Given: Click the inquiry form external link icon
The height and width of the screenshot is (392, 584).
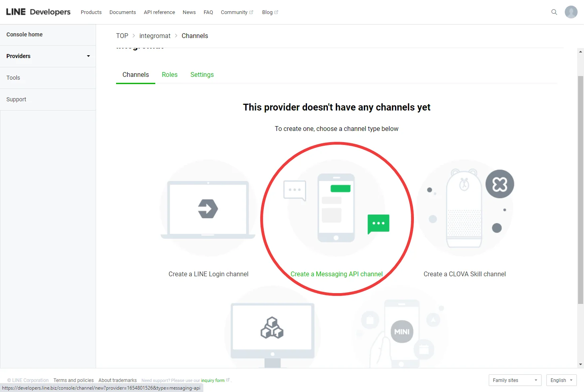Looking at the screenshot, I should tap(228, 380).
